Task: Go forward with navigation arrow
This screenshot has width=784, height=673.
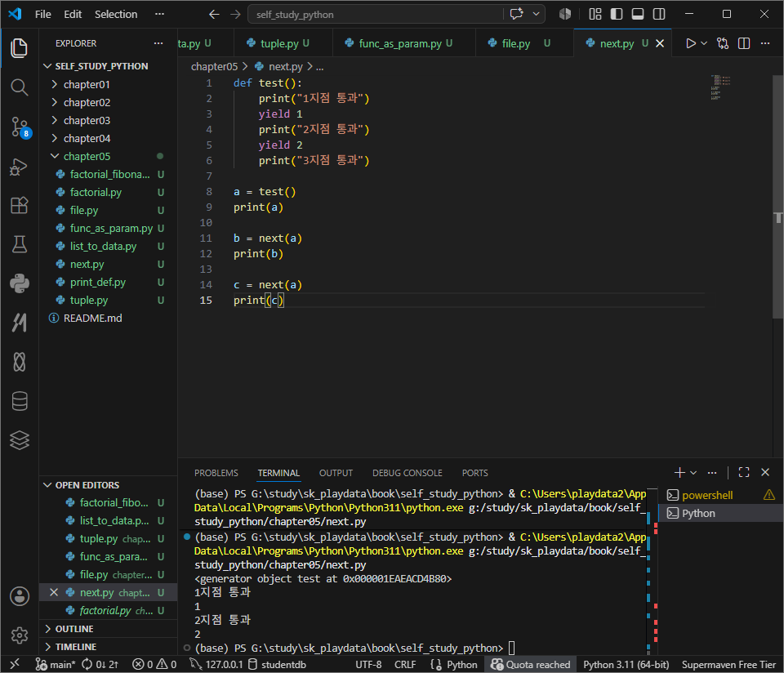Action: pyautogui.click(x=235, y=15)
